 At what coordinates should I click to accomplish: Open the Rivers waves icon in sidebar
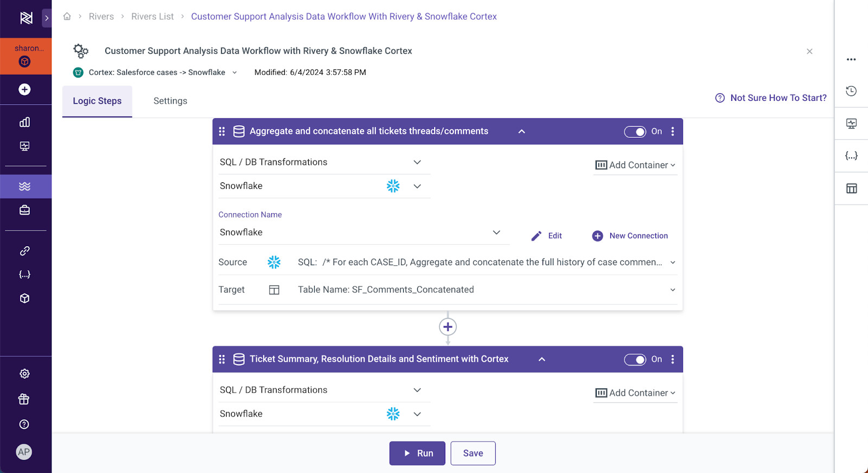pyautogui.click(x=24, y=187)
